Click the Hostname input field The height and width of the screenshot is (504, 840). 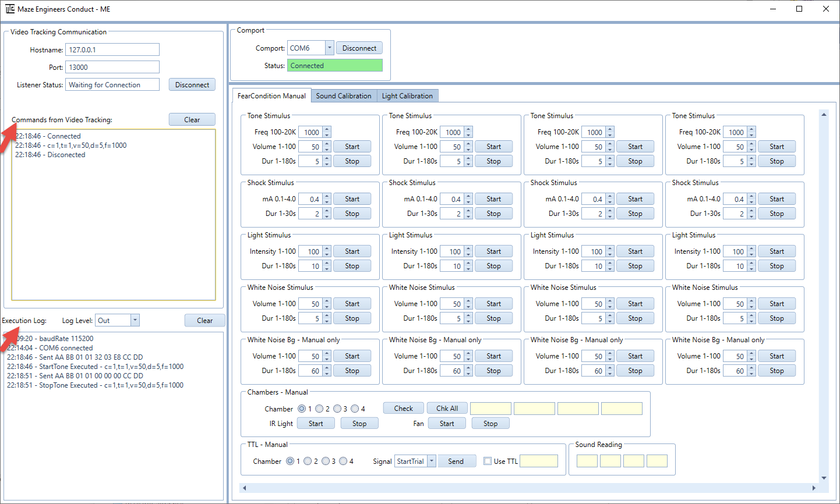point(112,50)
